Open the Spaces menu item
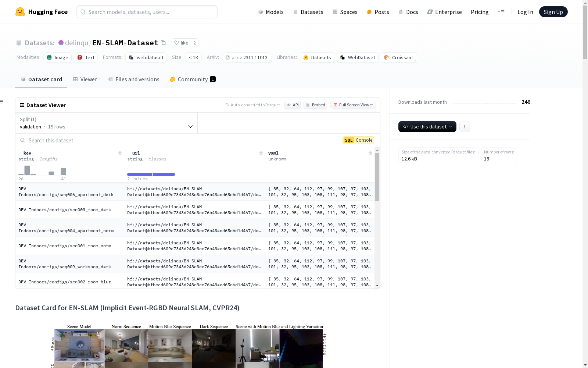This screenshot has width=588, height=368. 345,12
